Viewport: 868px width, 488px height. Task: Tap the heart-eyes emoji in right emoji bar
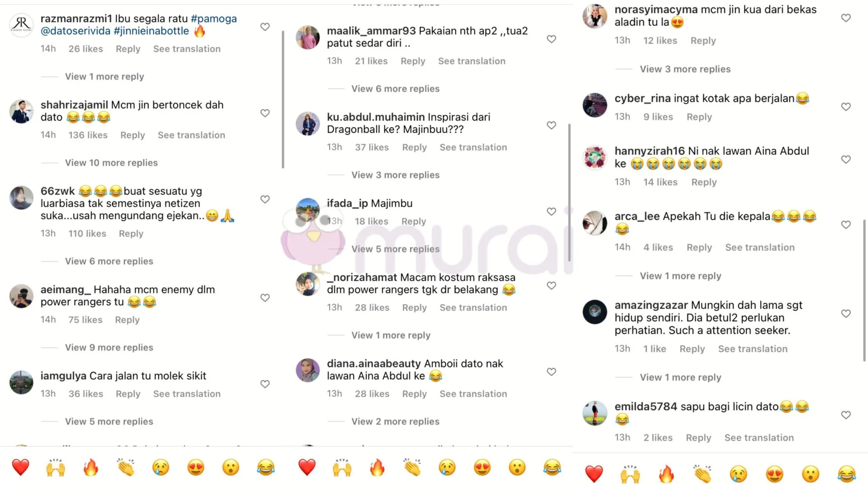click(774, 474)
